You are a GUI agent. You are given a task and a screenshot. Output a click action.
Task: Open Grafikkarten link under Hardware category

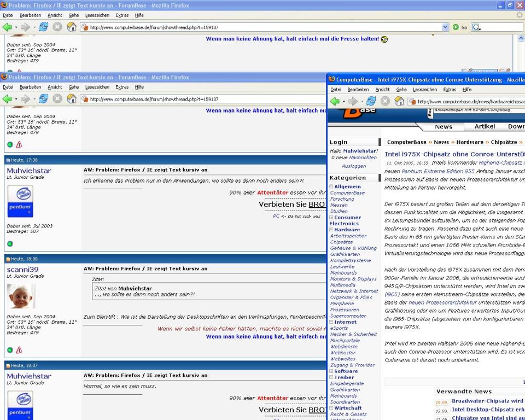[x=345, y=254]
